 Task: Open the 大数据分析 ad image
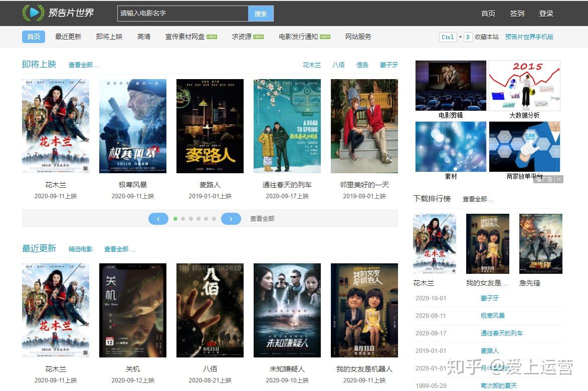pyautogui.click(x=525, y=86)
